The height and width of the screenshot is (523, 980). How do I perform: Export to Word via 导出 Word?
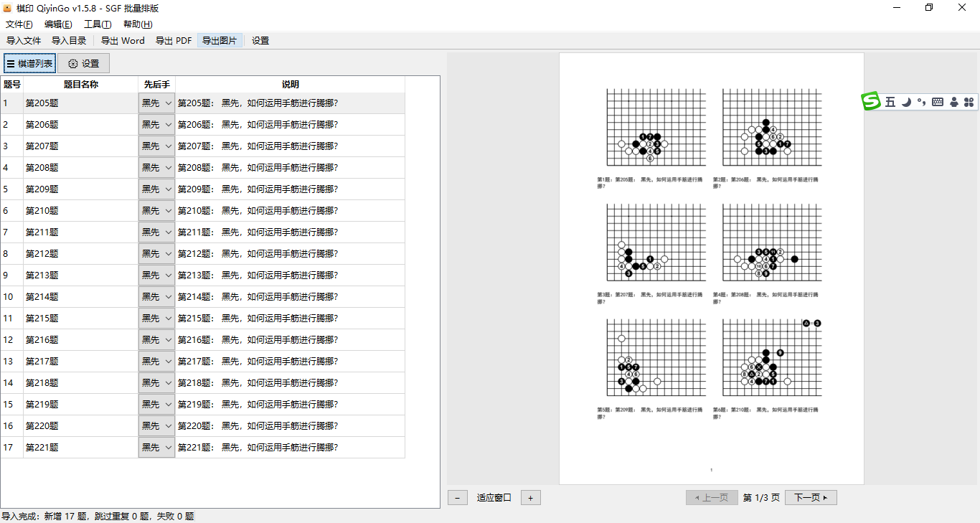tap(123, 41)
